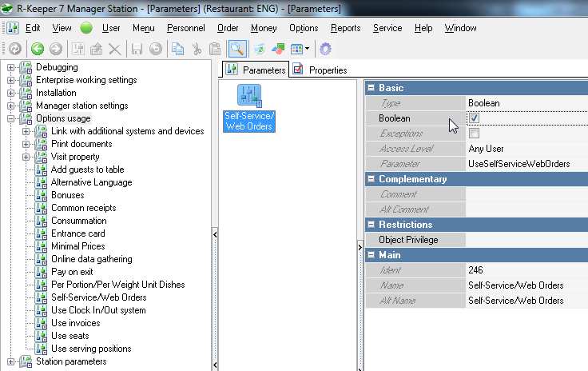
Task: Collapse the Main properties section
Action: [371, 255]
